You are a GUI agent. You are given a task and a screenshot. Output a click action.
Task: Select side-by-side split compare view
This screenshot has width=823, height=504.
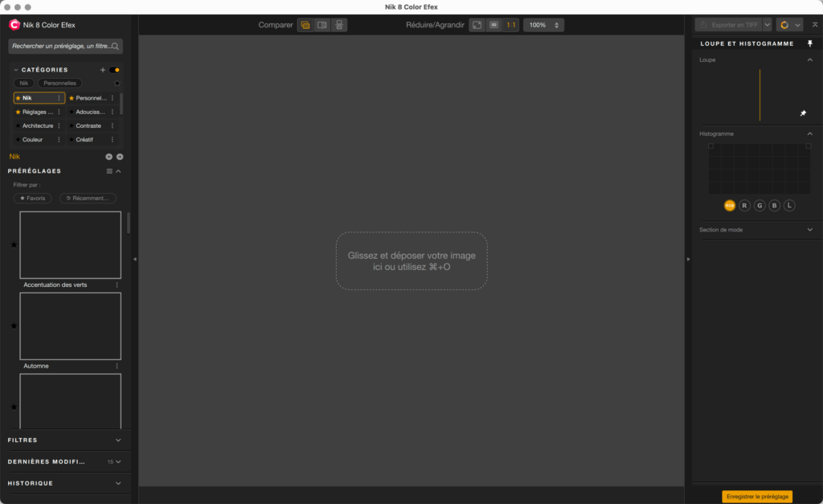pos(322,25)
